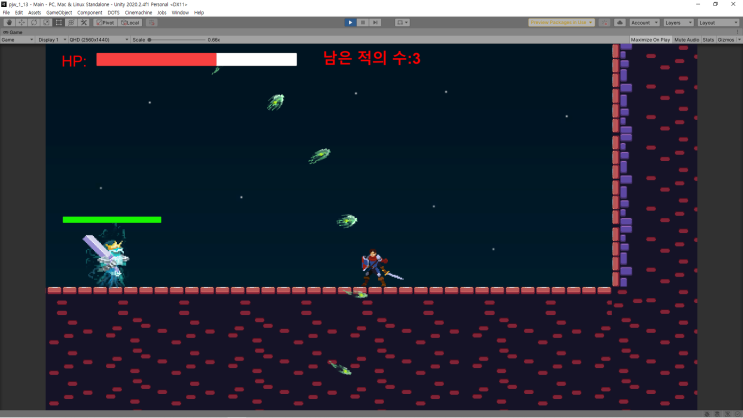
Task: Open the File menu
Action: pyautogui.click(x=6, y=13)
